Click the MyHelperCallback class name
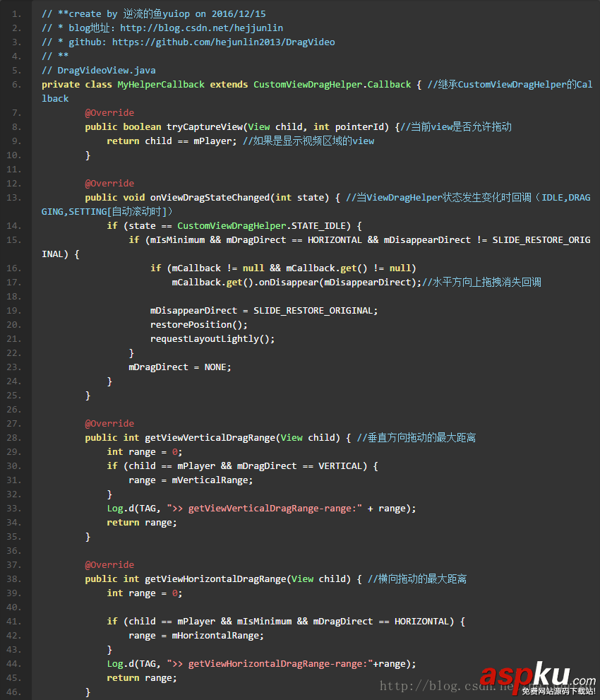The width and height of the screenshot is (600, 700). tap(161, 85)
